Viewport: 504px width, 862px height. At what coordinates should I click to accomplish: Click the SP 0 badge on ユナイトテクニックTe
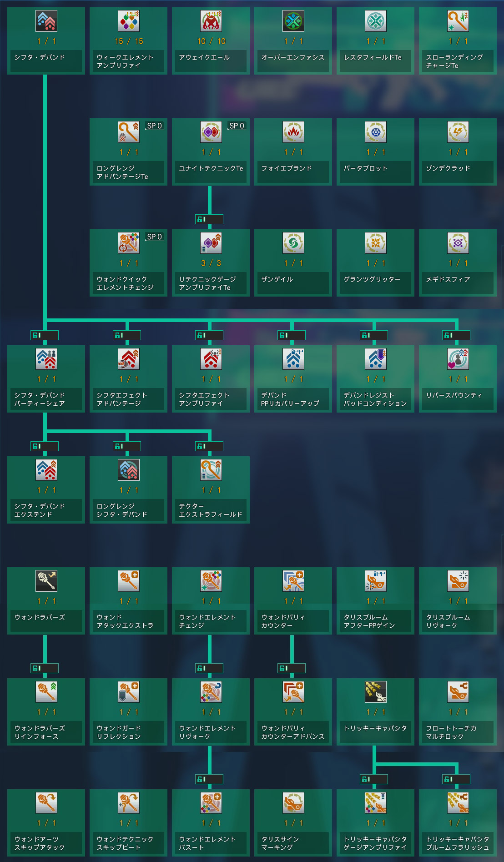237,126
